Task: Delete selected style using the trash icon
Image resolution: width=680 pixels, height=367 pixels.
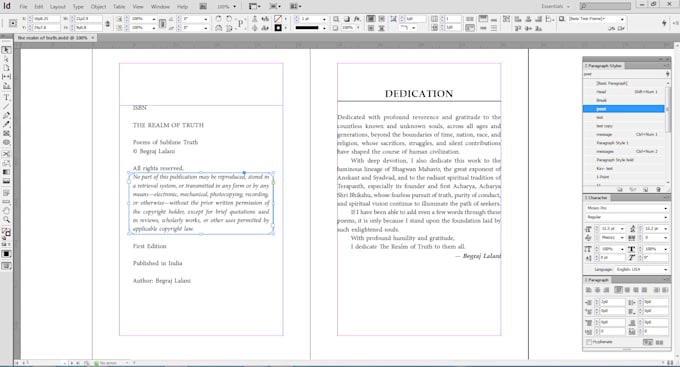Action: pyautogui.click(x=658, y=190)
